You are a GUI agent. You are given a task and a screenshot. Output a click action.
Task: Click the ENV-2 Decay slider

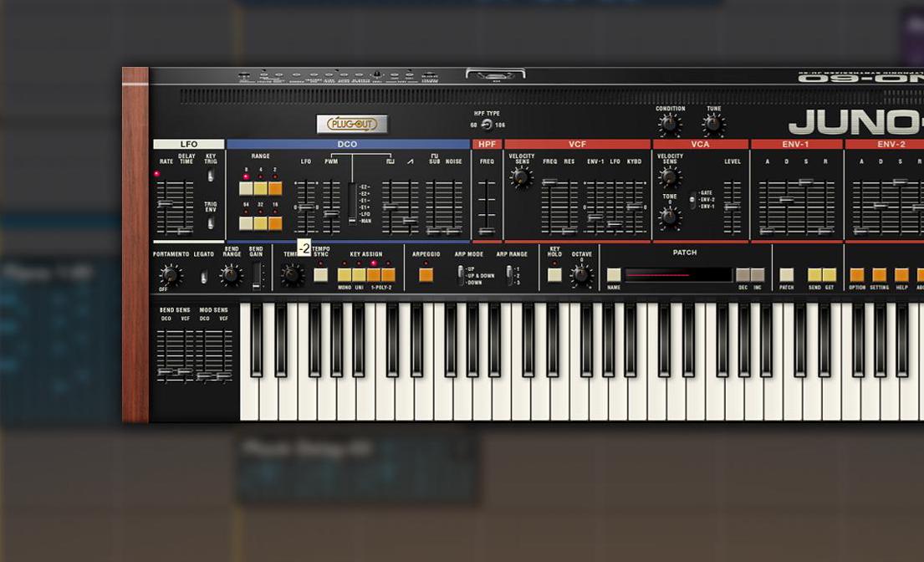[x=881, y=207]
